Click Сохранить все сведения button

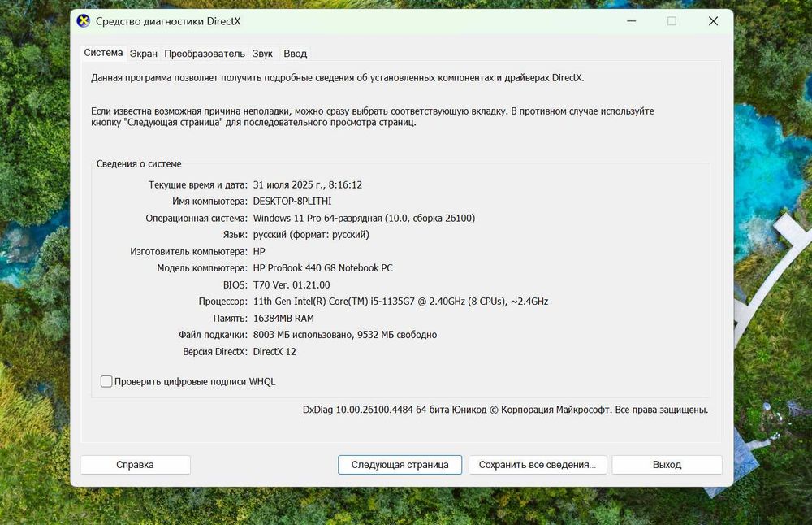pyautogui.click(x=538, y=465)
